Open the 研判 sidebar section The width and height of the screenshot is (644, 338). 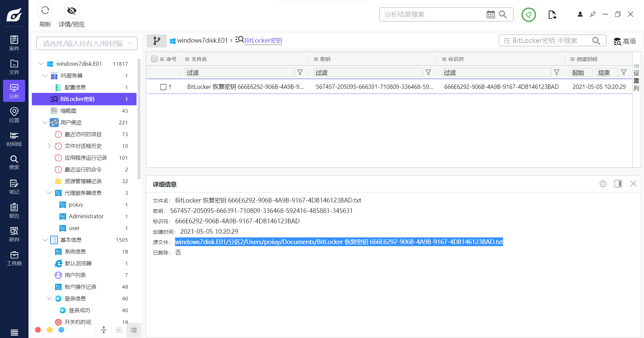tap(14, 234)
